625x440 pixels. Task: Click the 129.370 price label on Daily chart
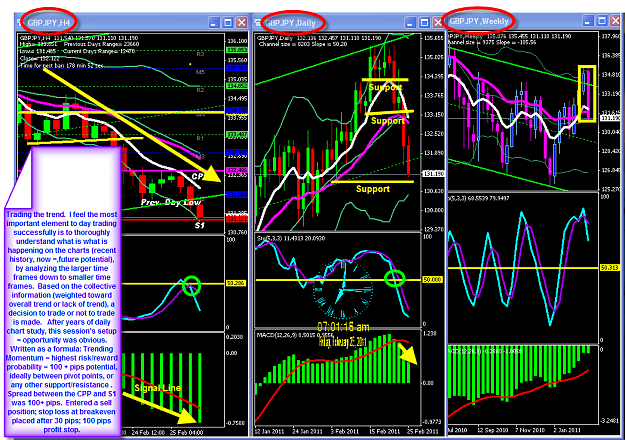[434, 229]
